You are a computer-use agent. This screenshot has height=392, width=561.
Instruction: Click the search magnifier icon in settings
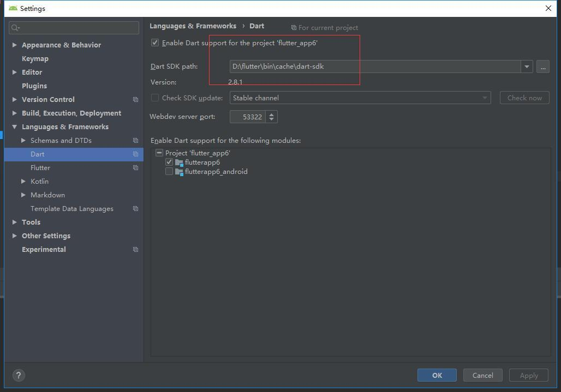coord(15,27)
